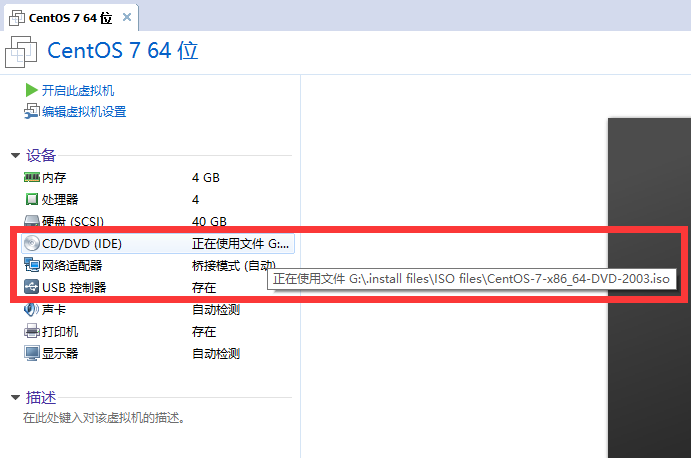Click the large VM icon beside the title
The height and width of the screenshot is (458, 691).
21,52
